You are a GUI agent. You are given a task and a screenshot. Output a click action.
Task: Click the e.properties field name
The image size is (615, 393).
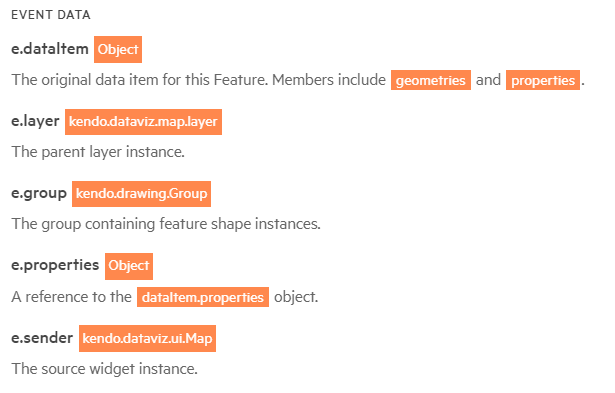tap(55, 266)
